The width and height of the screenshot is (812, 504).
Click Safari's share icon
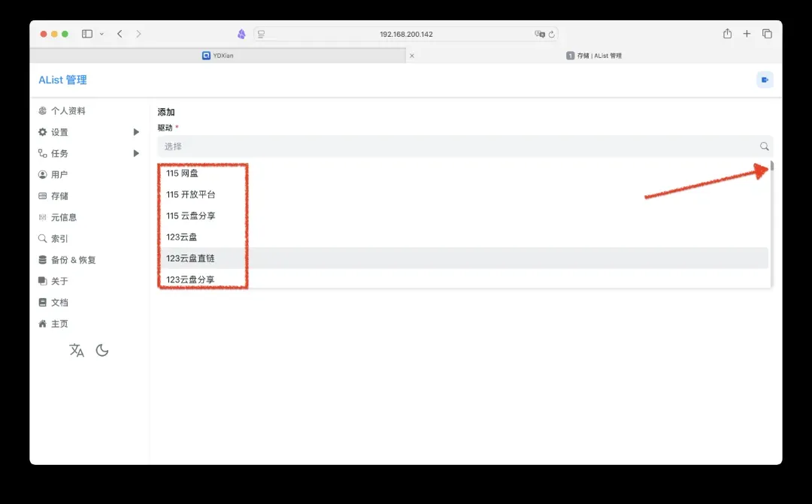click(x=727, y=34)
